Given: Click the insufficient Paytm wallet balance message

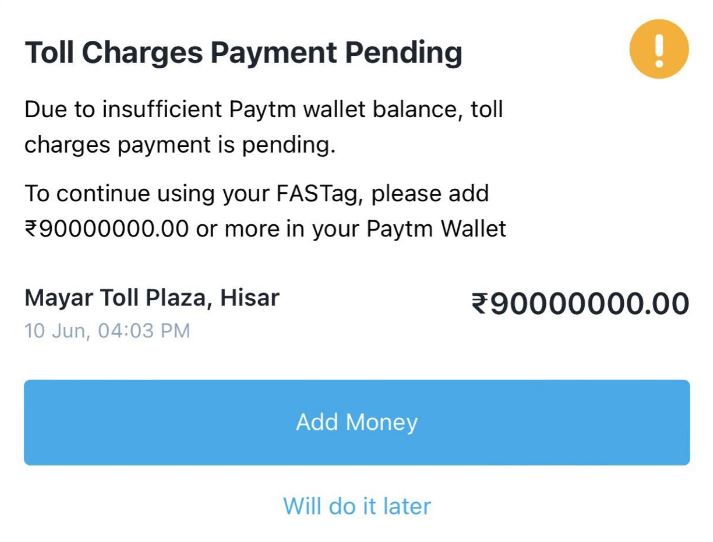Looking at the screenshot, I should coord(264,127).
